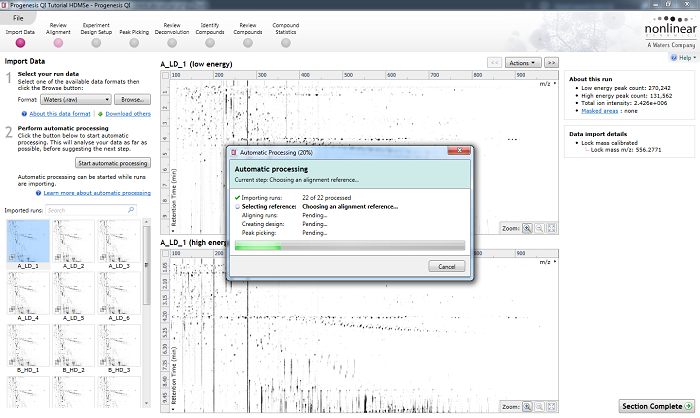Go to the Review Alignment workflow step

coord(58,43)
